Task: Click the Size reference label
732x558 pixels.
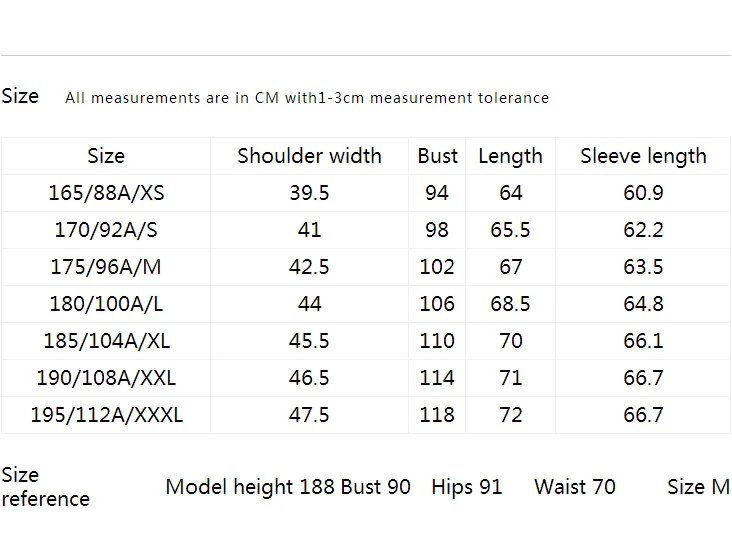Action: tap(45, 487)
